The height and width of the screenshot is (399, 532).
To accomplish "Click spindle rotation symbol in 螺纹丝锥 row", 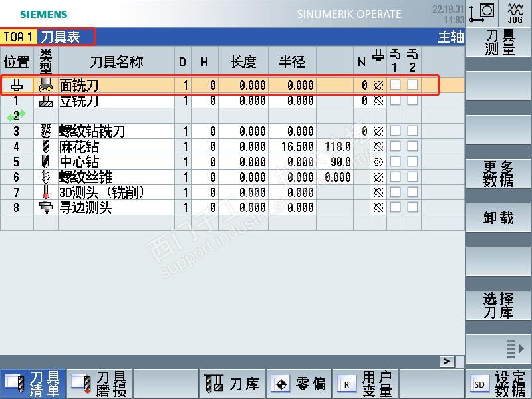I will [x=378, y=177].
